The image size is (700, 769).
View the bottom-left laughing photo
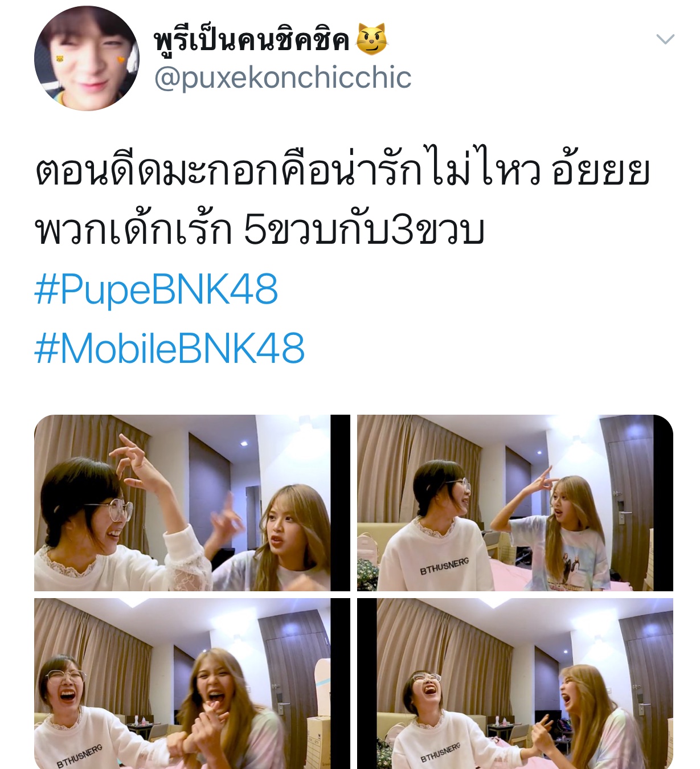point(192,684)
